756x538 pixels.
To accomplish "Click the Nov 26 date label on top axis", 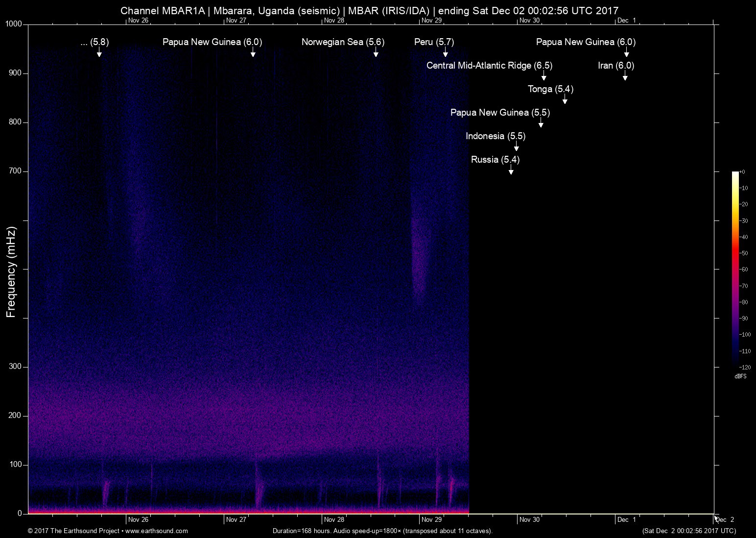I will pos(138,21).
